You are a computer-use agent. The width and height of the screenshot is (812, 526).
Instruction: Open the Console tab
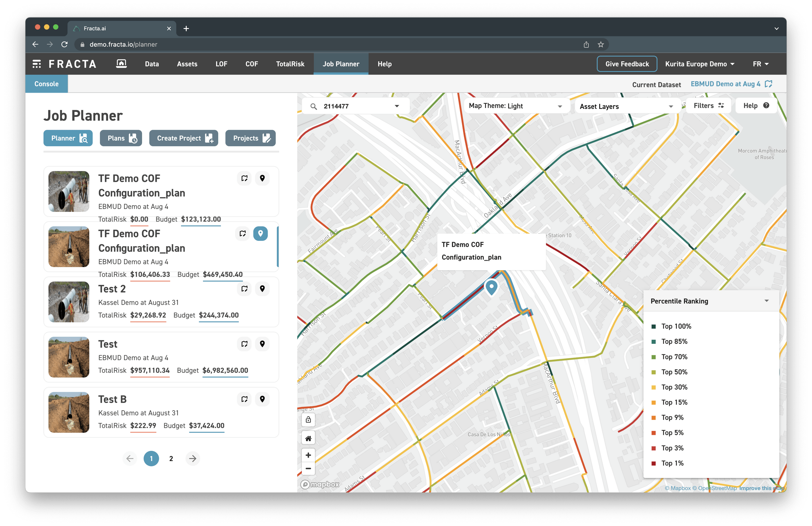47,84
